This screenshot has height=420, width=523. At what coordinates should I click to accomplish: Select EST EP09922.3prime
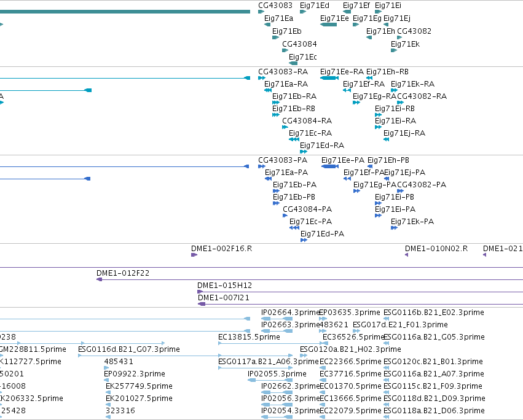tap(135, 374)
